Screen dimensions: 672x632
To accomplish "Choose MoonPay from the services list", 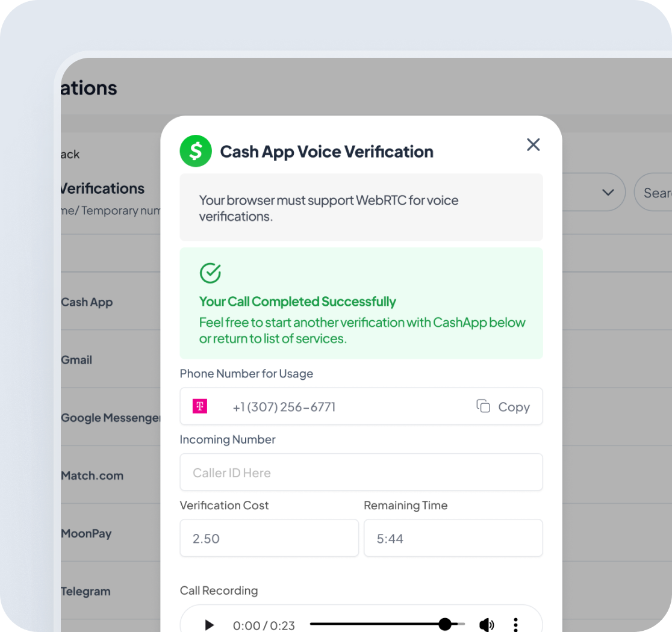I will [x=86, y=534].
